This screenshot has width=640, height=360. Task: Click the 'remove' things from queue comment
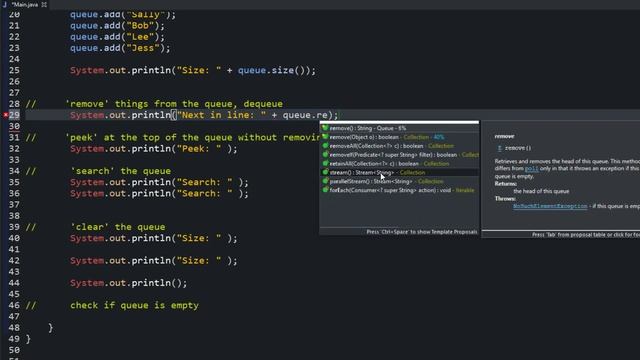174,104
